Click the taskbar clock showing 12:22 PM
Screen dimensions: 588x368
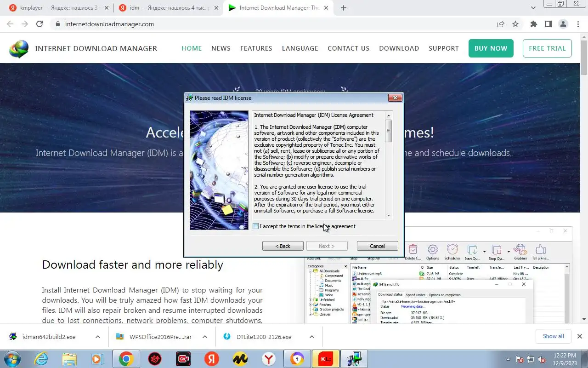click(x=565, y=359)
